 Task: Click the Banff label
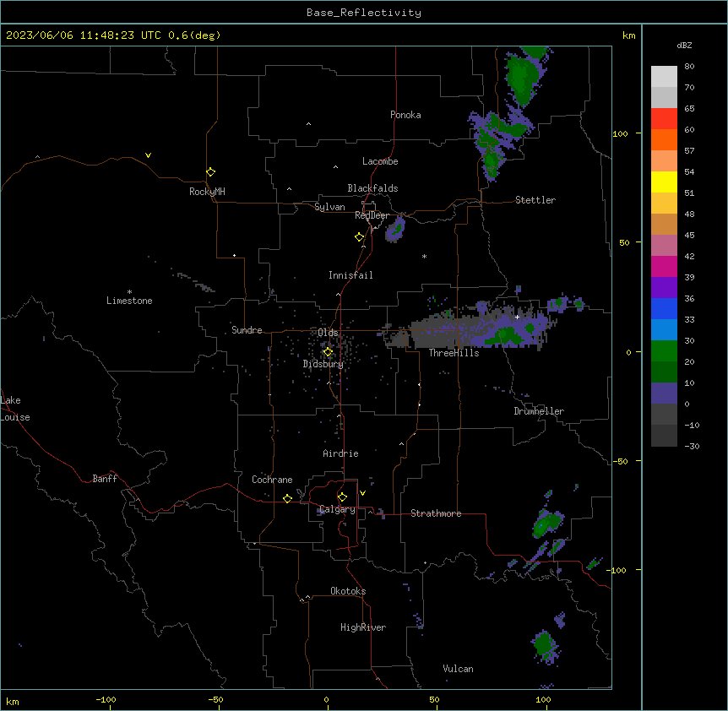click(x=105, y=479)
